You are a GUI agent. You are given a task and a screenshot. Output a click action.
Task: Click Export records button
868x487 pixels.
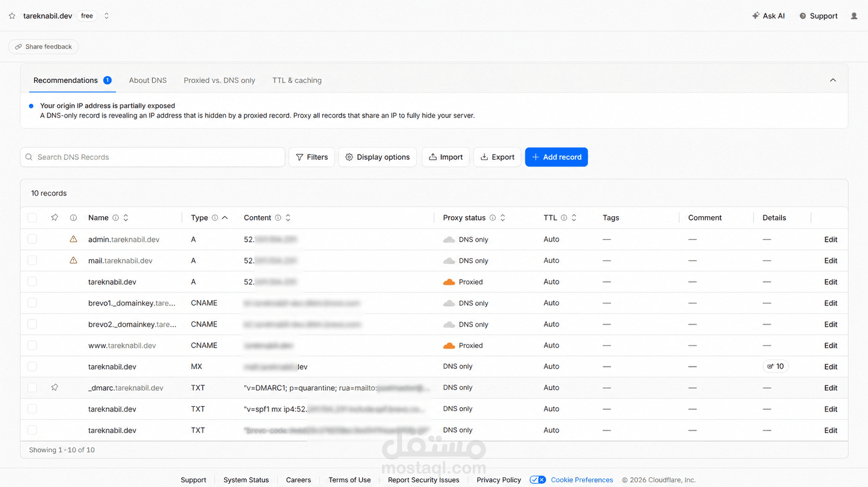pyautogui.click(x=497, y=157)
